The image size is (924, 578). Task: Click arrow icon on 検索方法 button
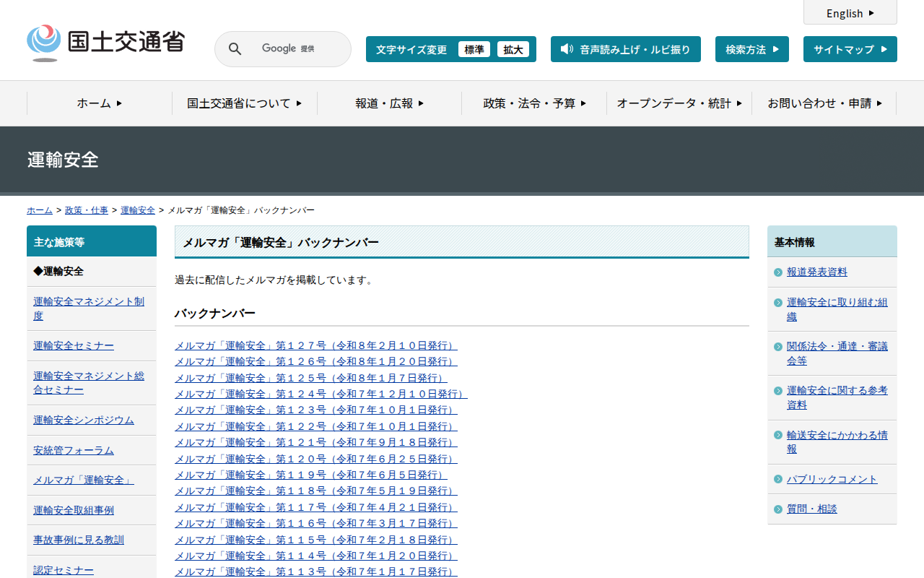pyautogui.click(x=776, y=49)
